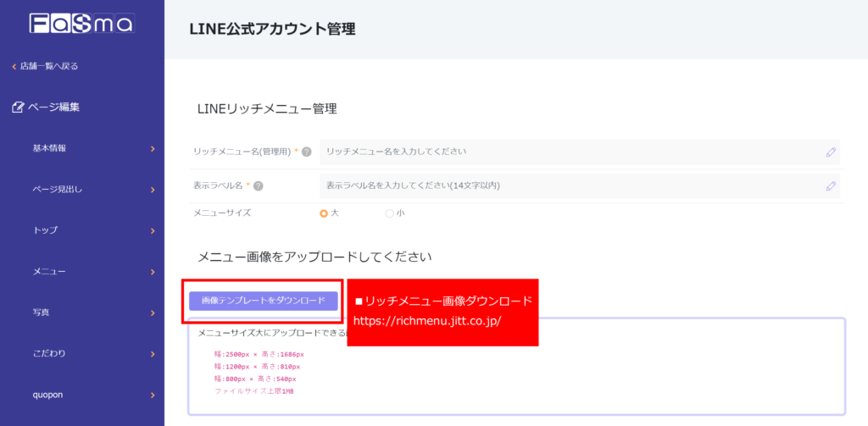Image resolution: width=868 pixels, height=426 pixels.
Task: Open the こだわり sidebar item
Action: pyautogui.click(x=49, y=353)
